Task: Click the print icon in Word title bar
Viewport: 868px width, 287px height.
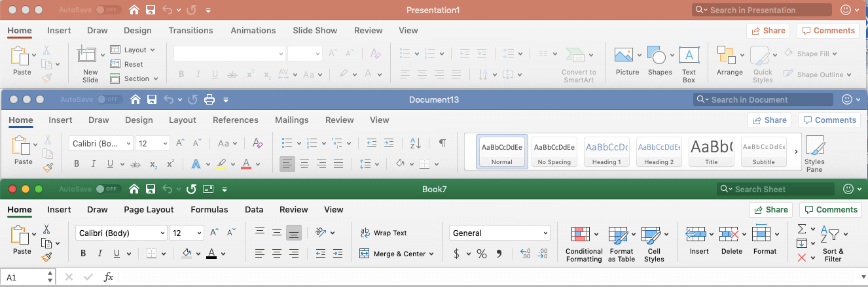Action: (209, 99)
